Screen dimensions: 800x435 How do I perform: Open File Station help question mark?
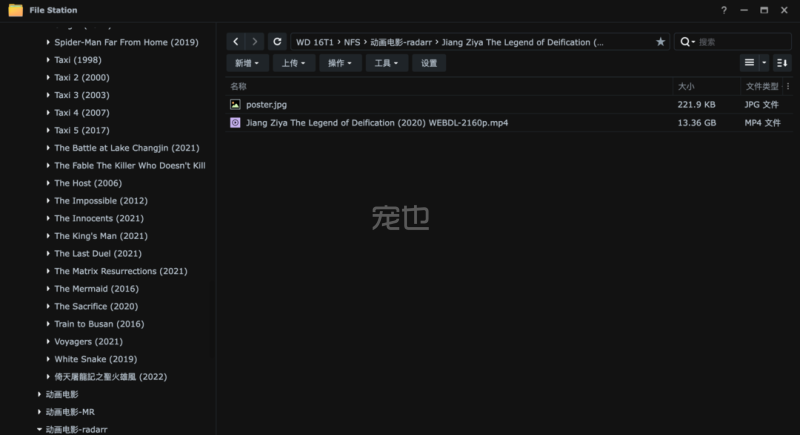click(x=724, y=10)
